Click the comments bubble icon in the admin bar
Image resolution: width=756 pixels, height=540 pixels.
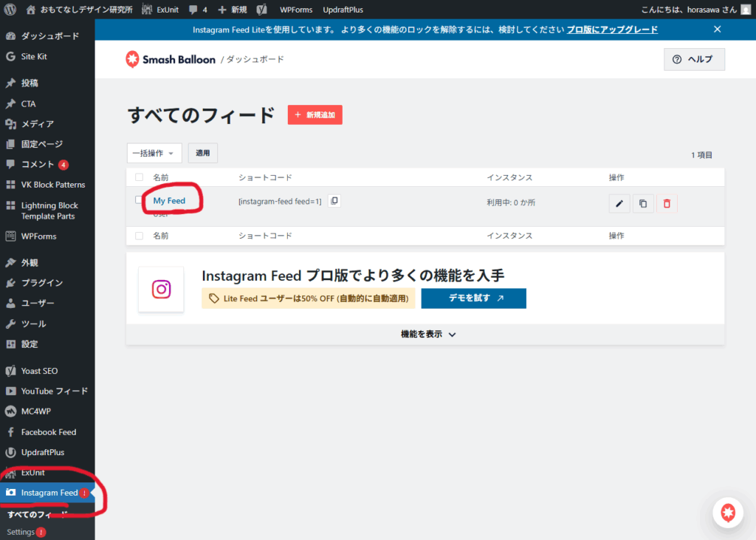193,10
